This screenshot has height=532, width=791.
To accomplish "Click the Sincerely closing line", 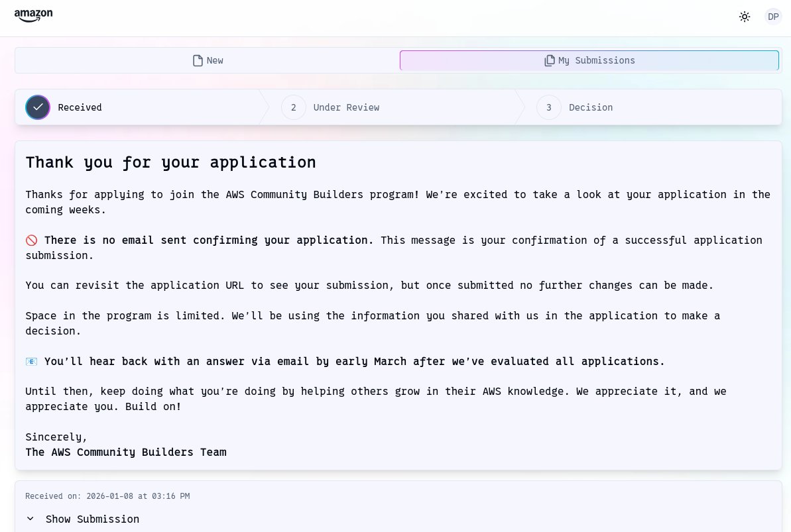I will click(56, 437).
